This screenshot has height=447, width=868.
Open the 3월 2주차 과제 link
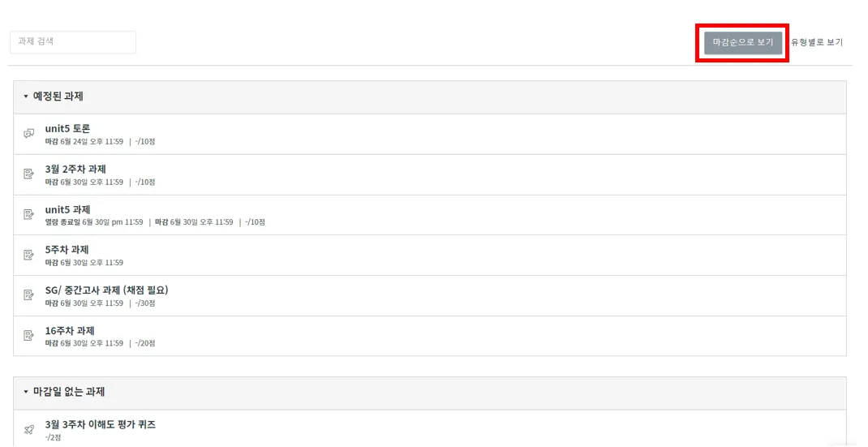click(75, 169)
